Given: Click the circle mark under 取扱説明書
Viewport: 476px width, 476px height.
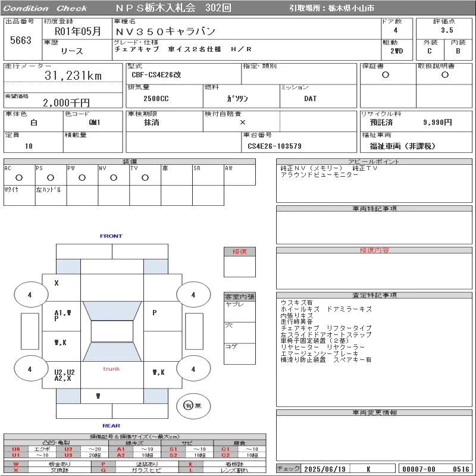Looking at the screenshot, I should coord(445,75).
